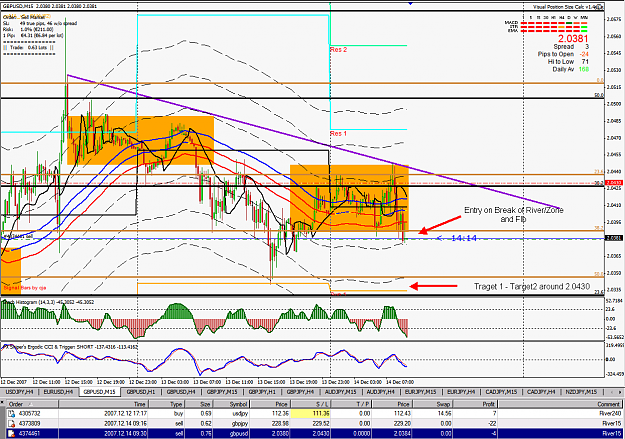The image size is (625, 439).
Task: Click the usdjpy symbol cell
Action: pos(240,413)
